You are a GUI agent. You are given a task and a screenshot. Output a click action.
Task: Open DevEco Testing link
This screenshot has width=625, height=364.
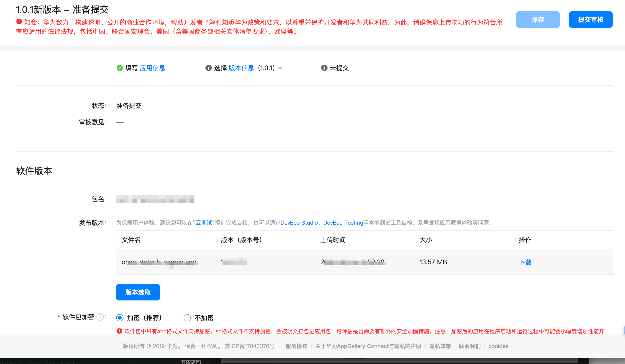pos(343,223)
